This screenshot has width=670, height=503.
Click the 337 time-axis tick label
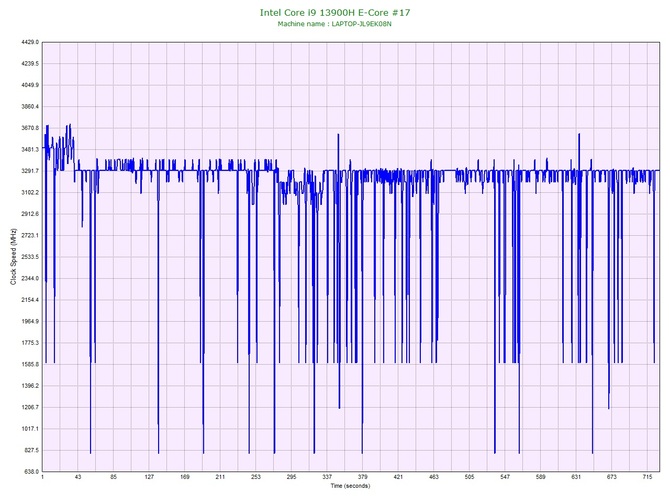(x=327, y=477)
